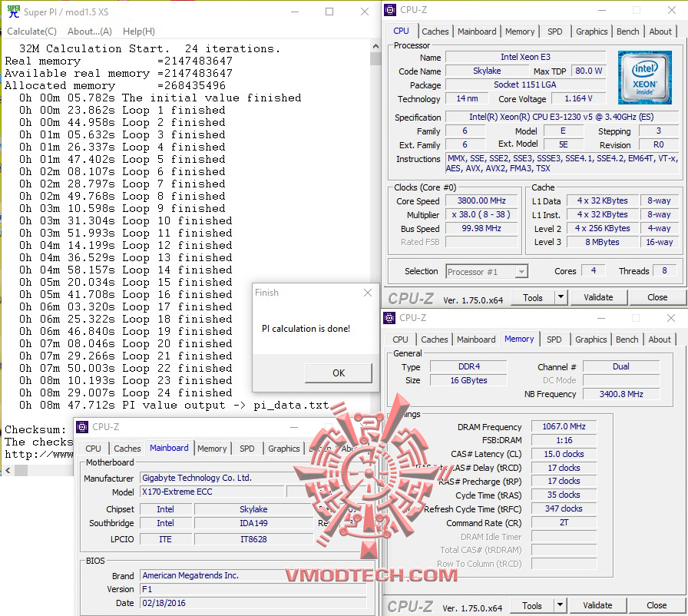Click Super PI horizontal scrollbar left arrow
This screenshot has height=616, width=688.
point(8,471)
